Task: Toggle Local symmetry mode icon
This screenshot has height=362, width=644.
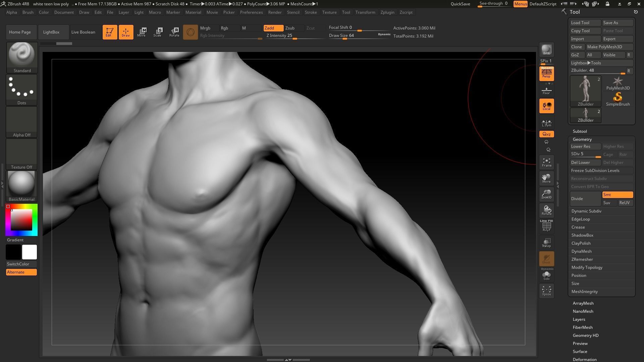Action: (x=546, y=106)
